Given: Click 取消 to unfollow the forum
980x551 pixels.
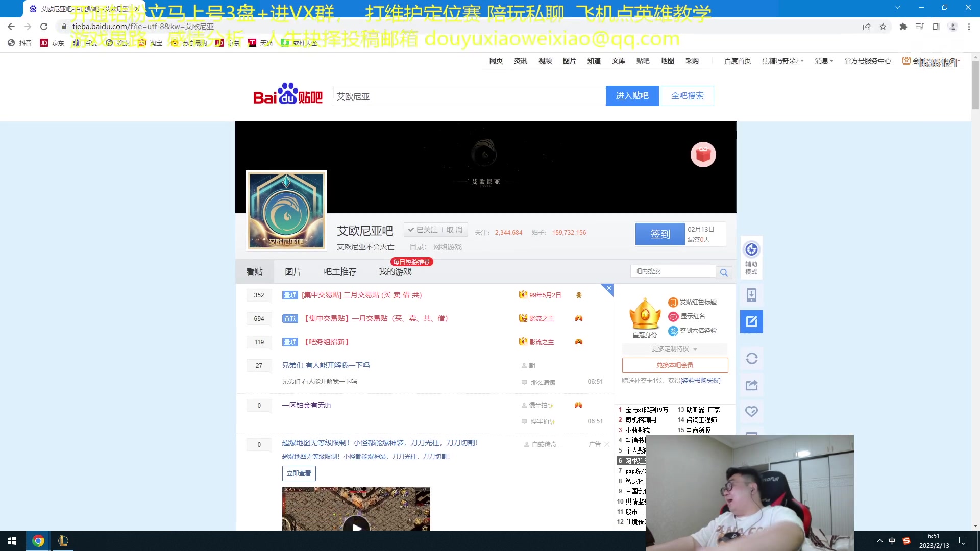Looking at the screenshot, I should pyautogui.click(x=454, y=230).
